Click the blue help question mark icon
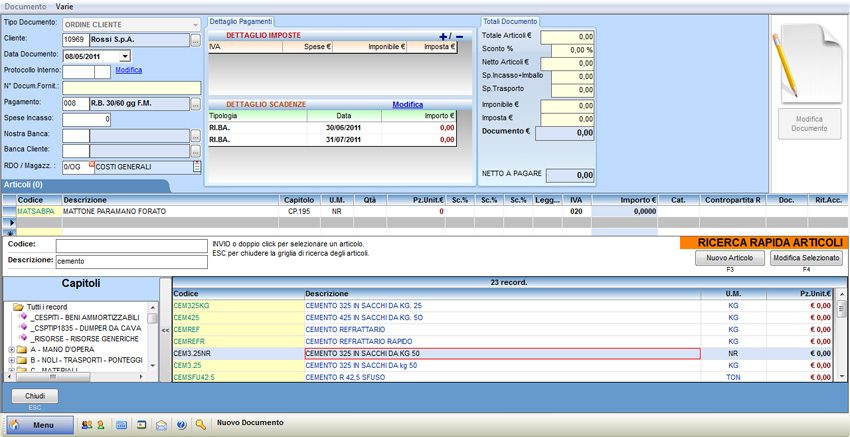 (x=181, y=425)
